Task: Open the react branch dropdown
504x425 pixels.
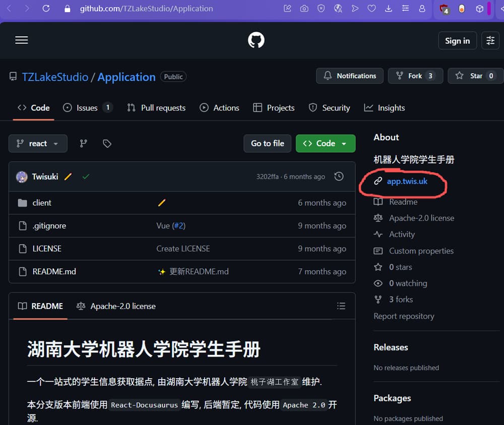Action: pyautogui.click(x=38, y=143)
